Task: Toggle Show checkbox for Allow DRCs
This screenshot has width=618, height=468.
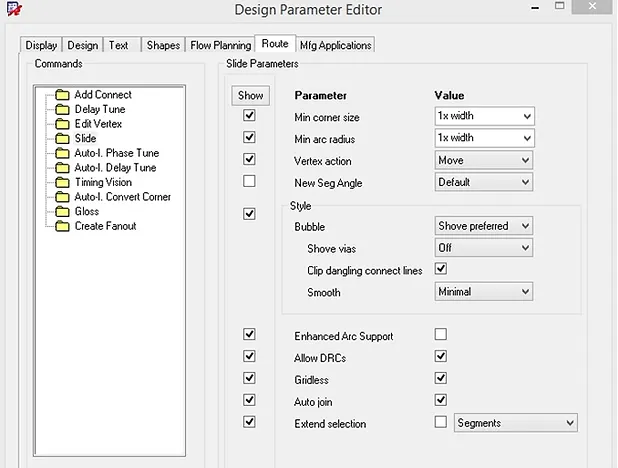Action: coord(249,356)
